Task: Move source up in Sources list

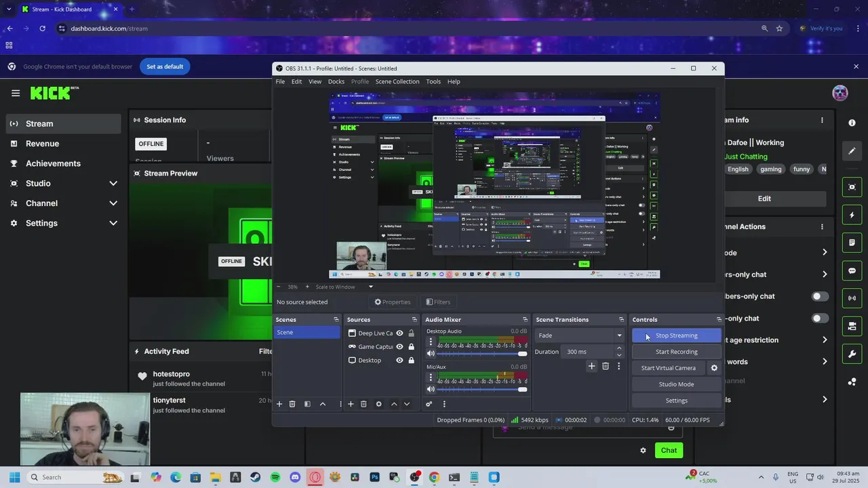Action: [394, 404]
